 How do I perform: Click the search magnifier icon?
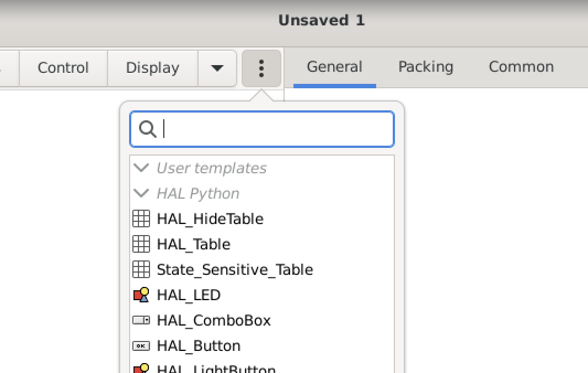point(147,129)
